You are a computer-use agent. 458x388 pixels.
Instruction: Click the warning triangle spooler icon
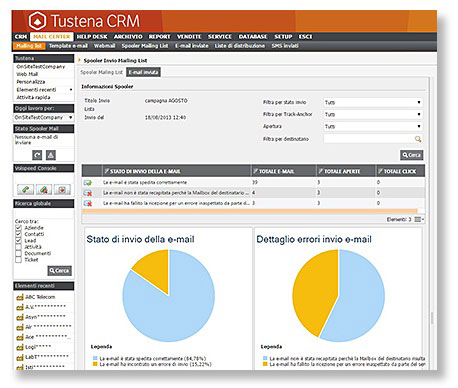pyautogui.click(x=51, y=155)
